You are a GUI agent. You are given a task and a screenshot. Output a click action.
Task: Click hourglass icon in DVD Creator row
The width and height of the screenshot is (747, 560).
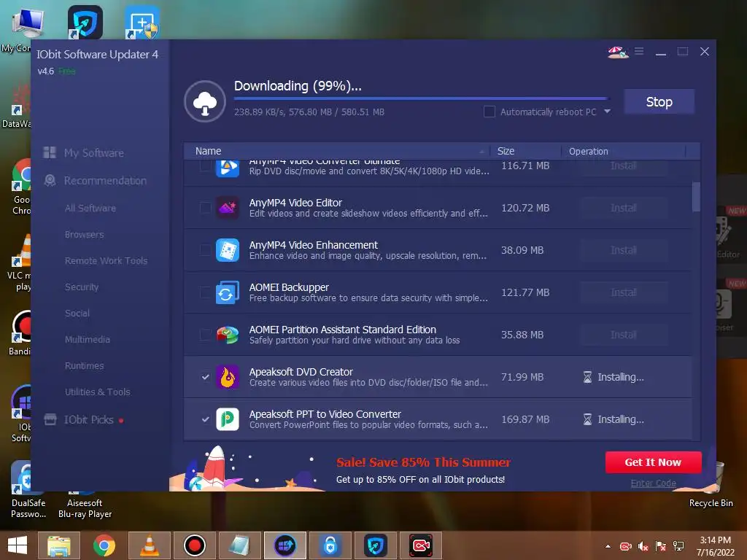[x=587, y=377]
